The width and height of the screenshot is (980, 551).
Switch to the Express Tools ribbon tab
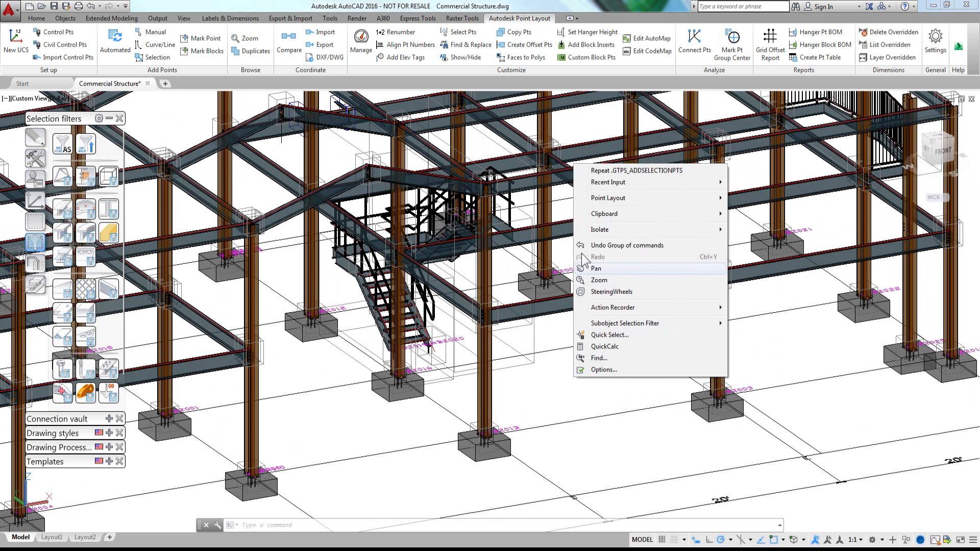pos(418,18)
